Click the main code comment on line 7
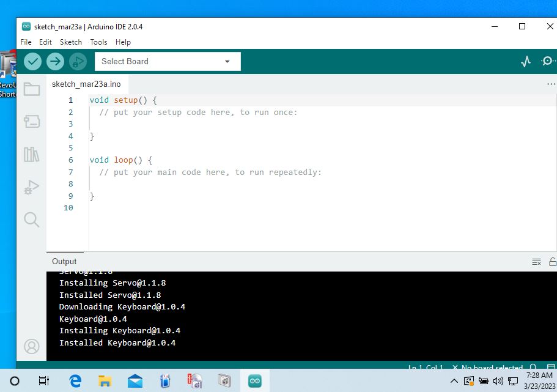 (210, 172)
